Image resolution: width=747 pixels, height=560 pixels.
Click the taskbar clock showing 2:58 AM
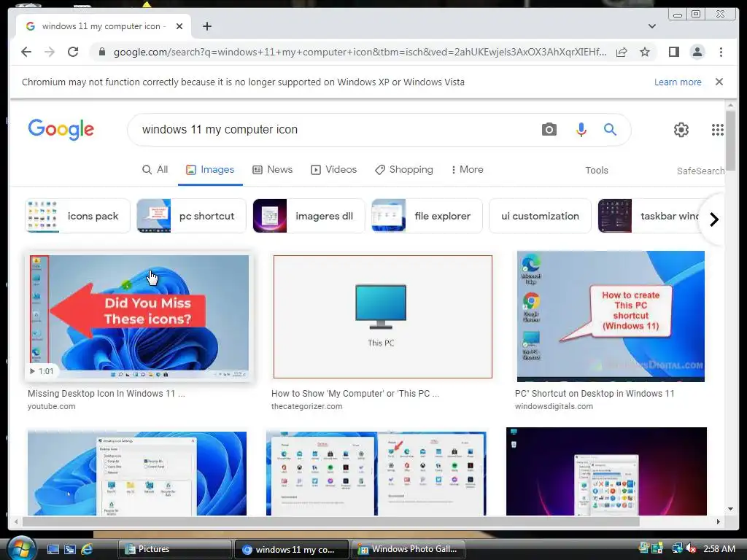[719, 548]
